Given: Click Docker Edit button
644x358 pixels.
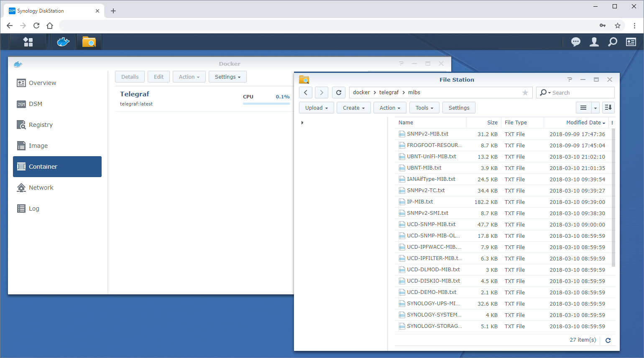Looking at the screenshot, I should tap(158, 77).
